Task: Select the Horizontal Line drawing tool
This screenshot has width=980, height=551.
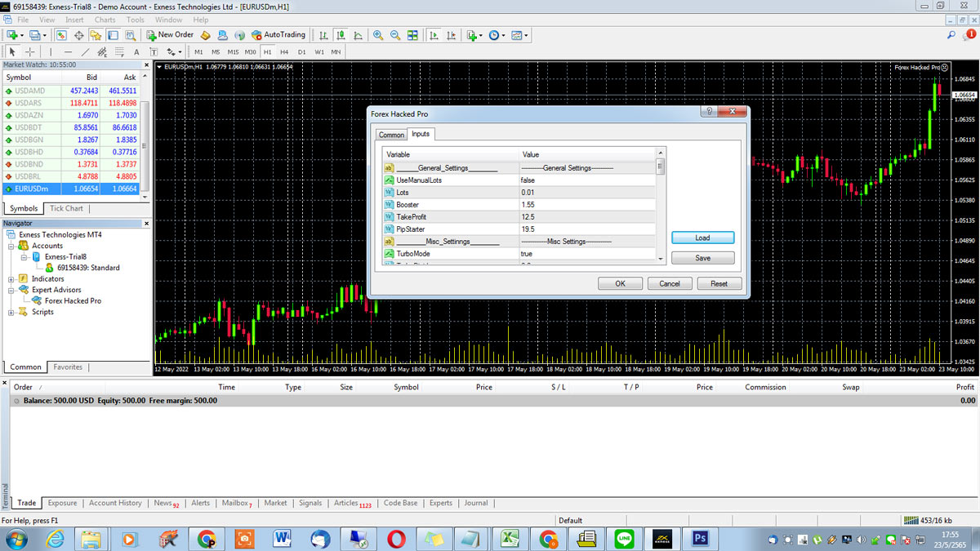Action: (x=67, y=51)
